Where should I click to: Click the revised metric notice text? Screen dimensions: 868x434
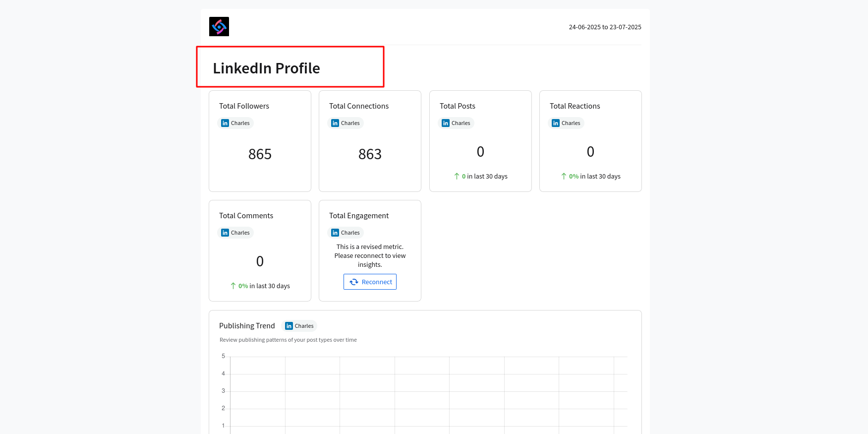click(x=370, y=255)
